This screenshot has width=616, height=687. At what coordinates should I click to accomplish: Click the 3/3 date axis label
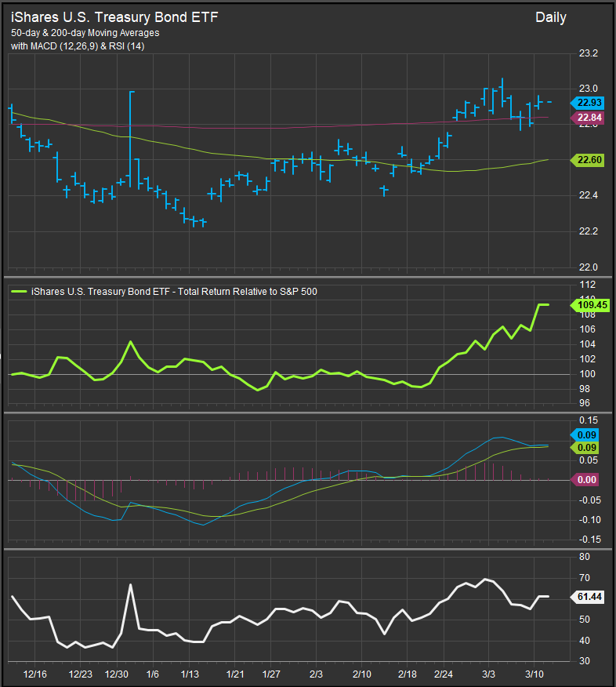click(488, 674)
